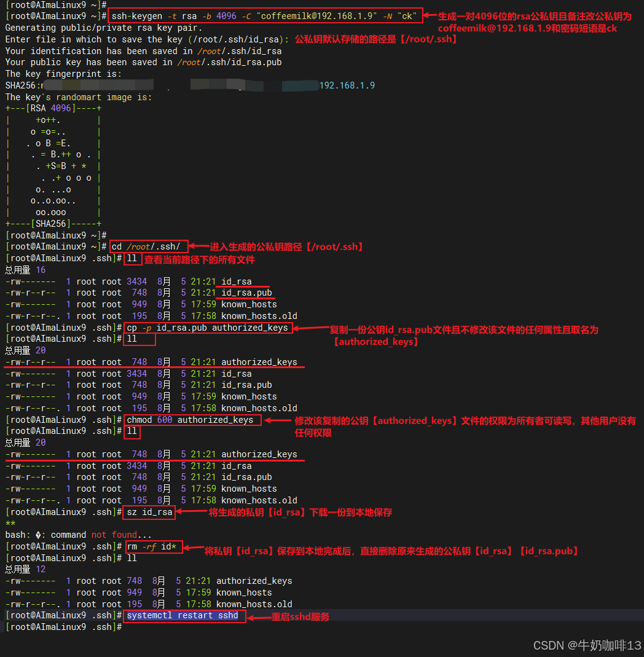Click the '+o++.' randomart row
The image size is (644, 657).
pyautogui.click(x=48, y=120)
